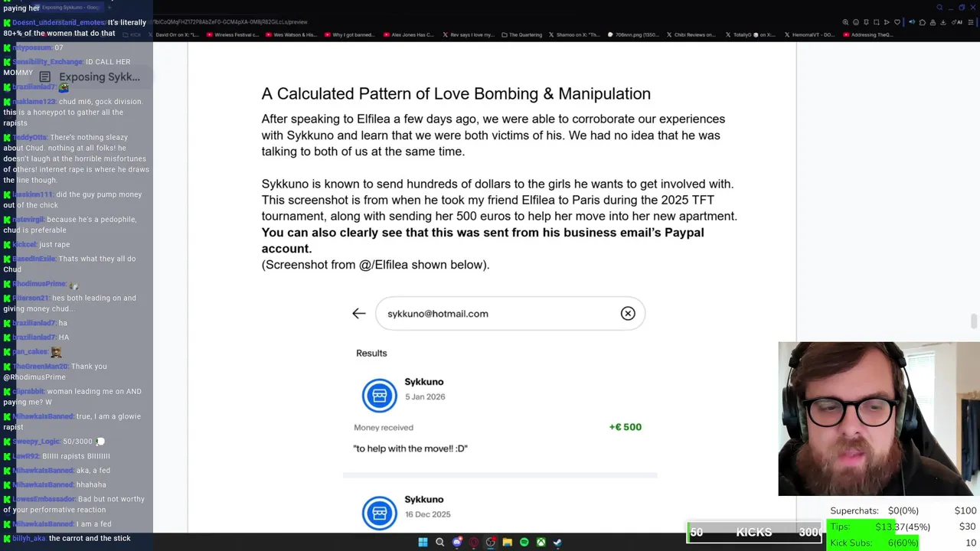
Task: Click the Sykkuno 5 Jan 2026 merchant icon
Action: [379, 396]
